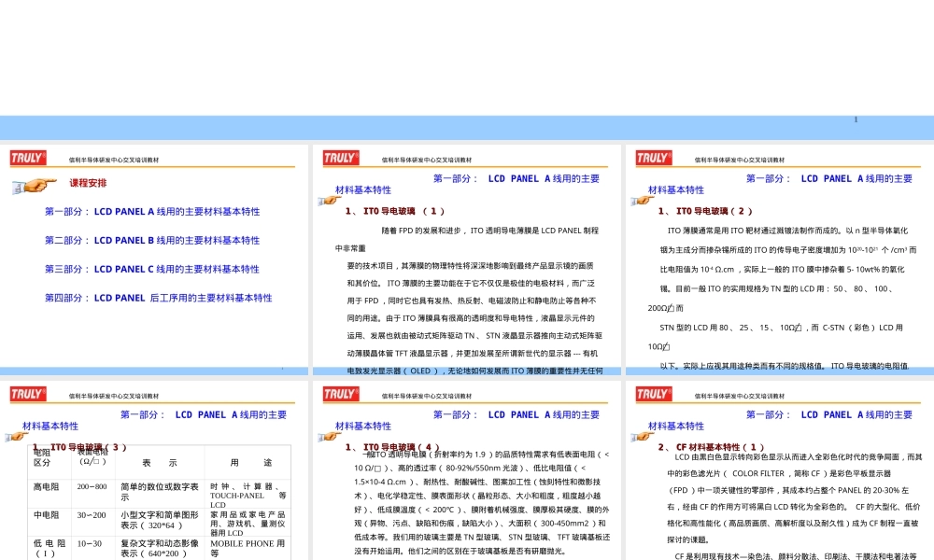Click the 10~30 table cell
Viewport: 934px width, 560px height.
pos(93,548)
